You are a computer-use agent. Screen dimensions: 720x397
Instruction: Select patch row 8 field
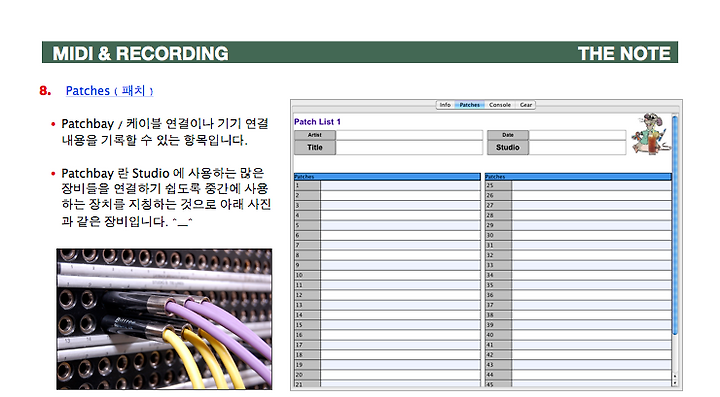400,255
